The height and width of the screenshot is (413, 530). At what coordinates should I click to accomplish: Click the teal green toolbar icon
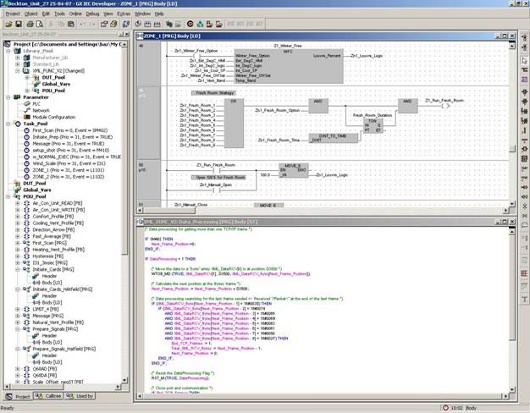pos(200,24)
